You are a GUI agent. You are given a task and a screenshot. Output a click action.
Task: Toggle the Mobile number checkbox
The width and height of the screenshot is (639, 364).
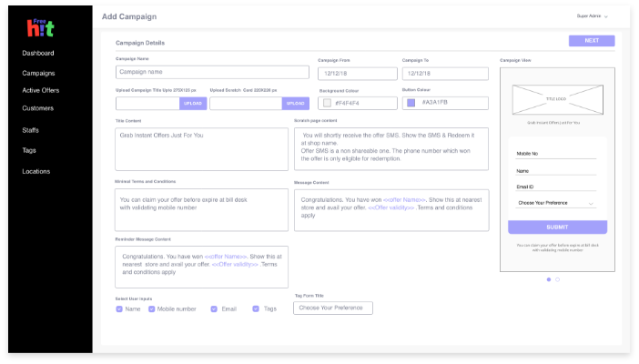point(152,308)
